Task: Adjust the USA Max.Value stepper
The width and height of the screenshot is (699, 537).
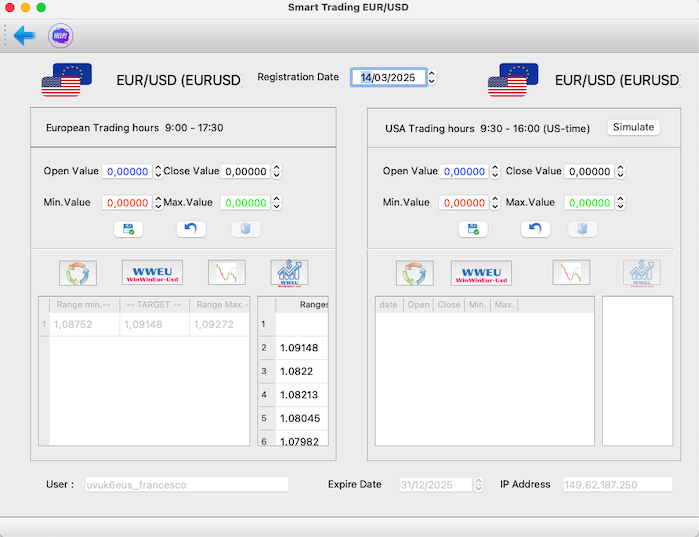Action: [620, 203]
